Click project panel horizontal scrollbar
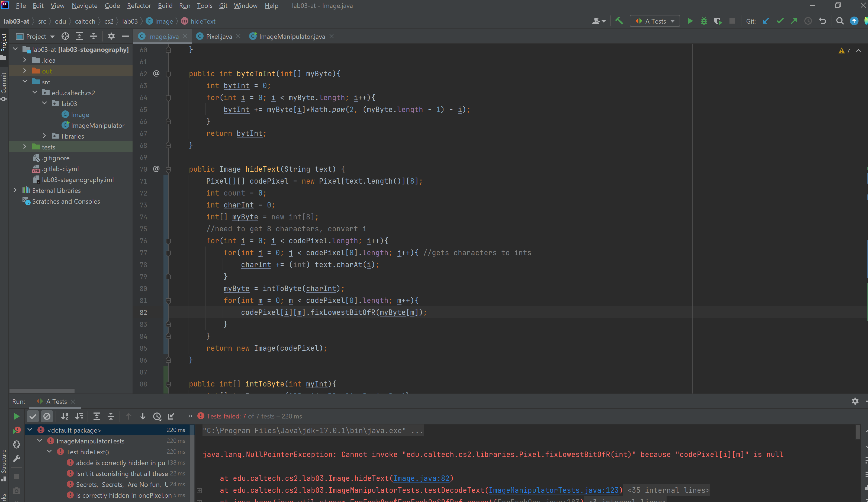 (42, 390)
